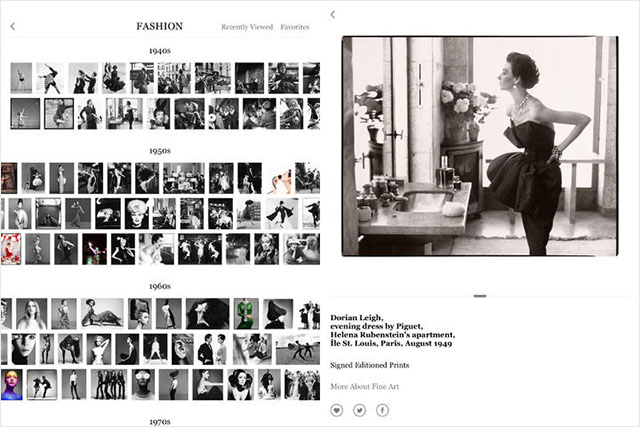
Task: Open four models in black thumbnail in 1960s
Action: click(x=109, y=385)
